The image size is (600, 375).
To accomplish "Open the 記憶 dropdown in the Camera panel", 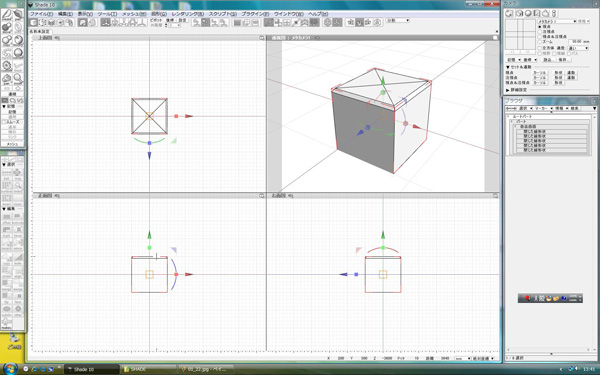I will [514, 60].
